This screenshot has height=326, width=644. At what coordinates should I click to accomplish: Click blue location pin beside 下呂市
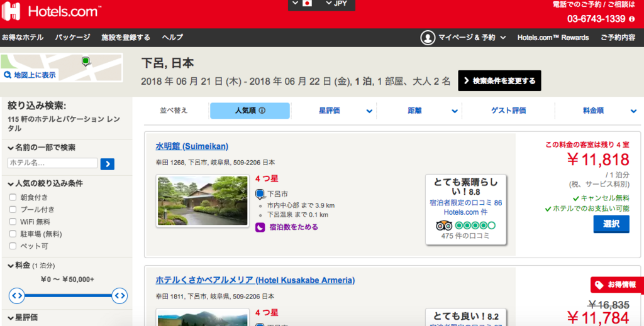[x=260, y=194]
